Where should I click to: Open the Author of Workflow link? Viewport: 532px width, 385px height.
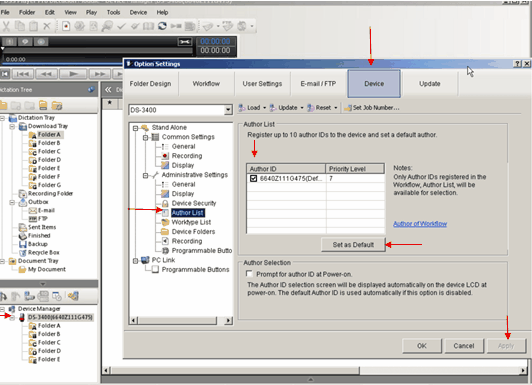tap(420, 224)
